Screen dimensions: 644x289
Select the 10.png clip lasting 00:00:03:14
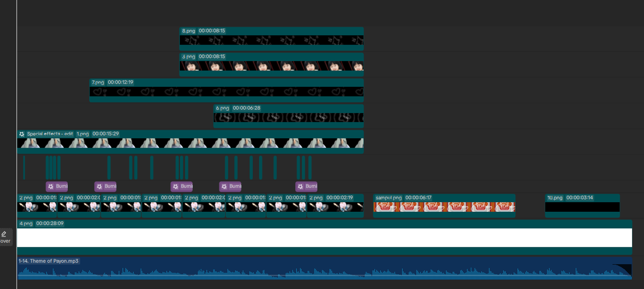click(582, 206)
